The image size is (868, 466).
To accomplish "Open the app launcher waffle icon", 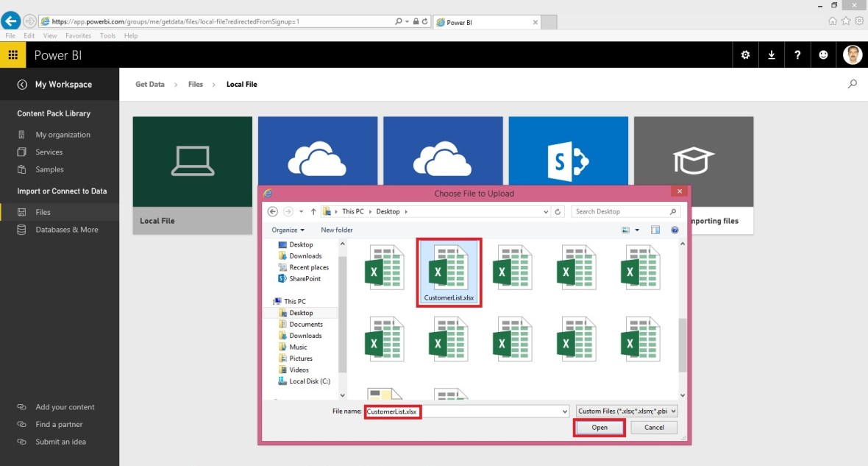I will coord(13,54).
